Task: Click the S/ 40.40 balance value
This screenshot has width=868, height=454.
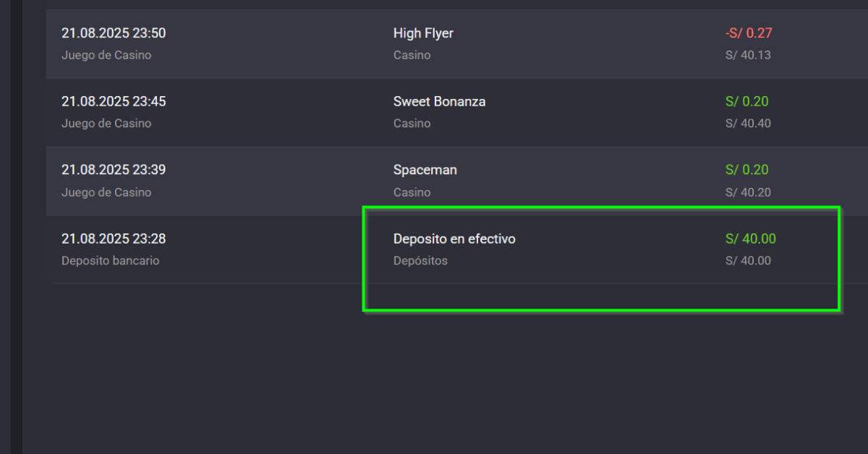Action: (748, 124)
